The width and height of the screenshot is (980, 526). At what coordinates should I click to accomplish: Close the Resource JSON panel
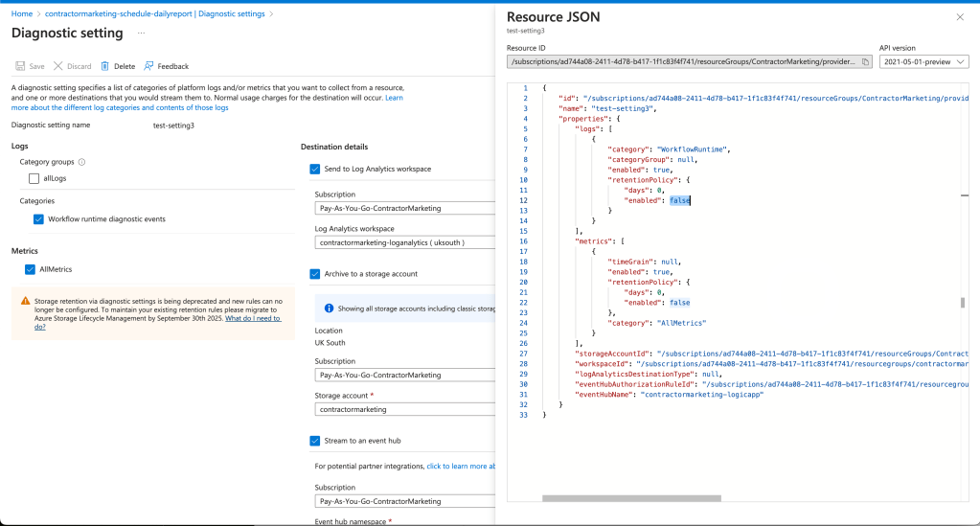[960, 17]
